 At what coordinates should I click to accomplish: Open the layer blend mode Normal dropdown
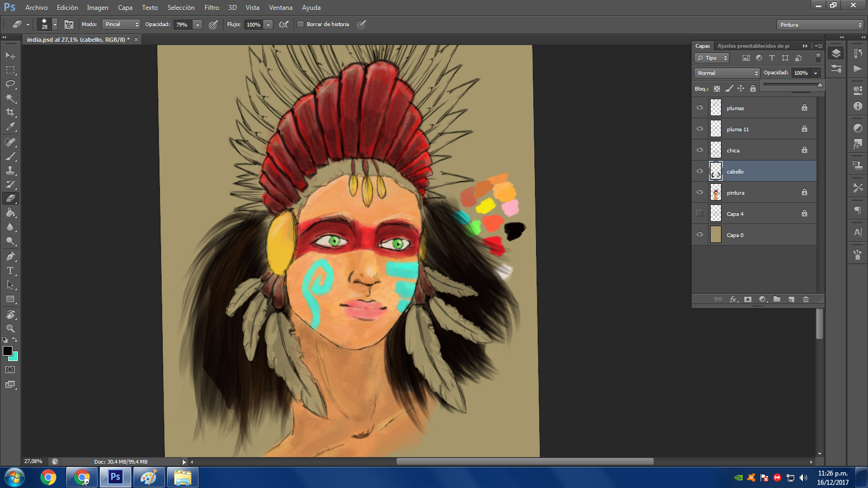(726, 73)
